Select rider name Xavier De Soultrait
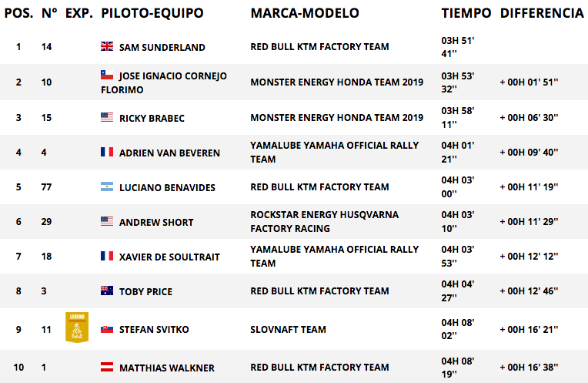This screenshot has width=588, height=383. coord(169,257)
